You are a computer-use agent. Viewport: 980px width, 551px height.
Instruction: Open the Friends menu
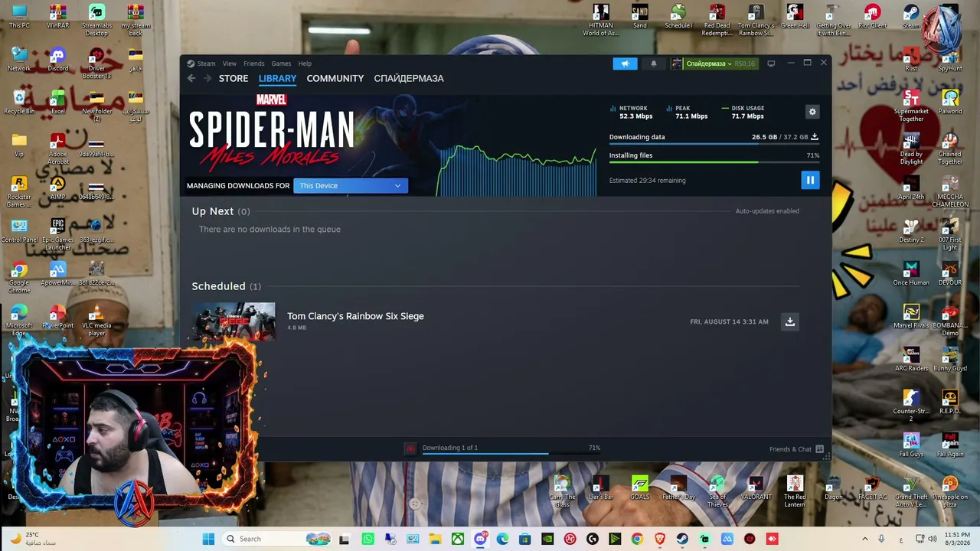coord(253,64)
